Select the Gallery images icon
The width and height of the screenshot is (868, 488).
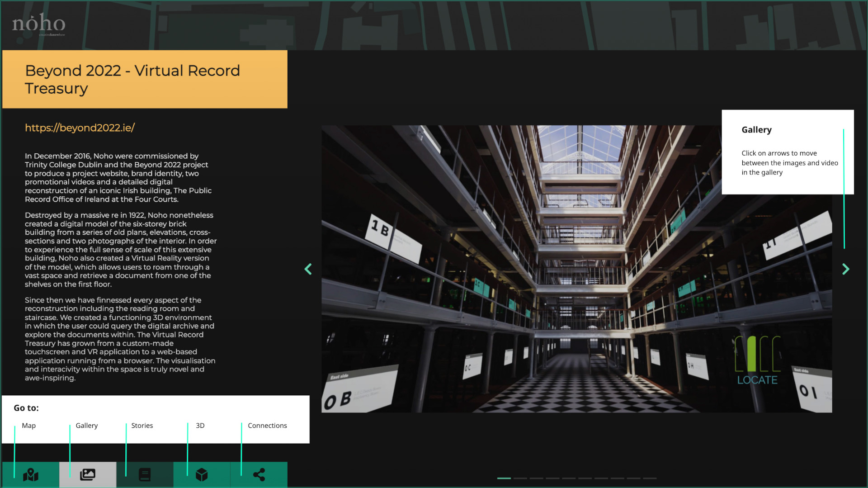87,474
